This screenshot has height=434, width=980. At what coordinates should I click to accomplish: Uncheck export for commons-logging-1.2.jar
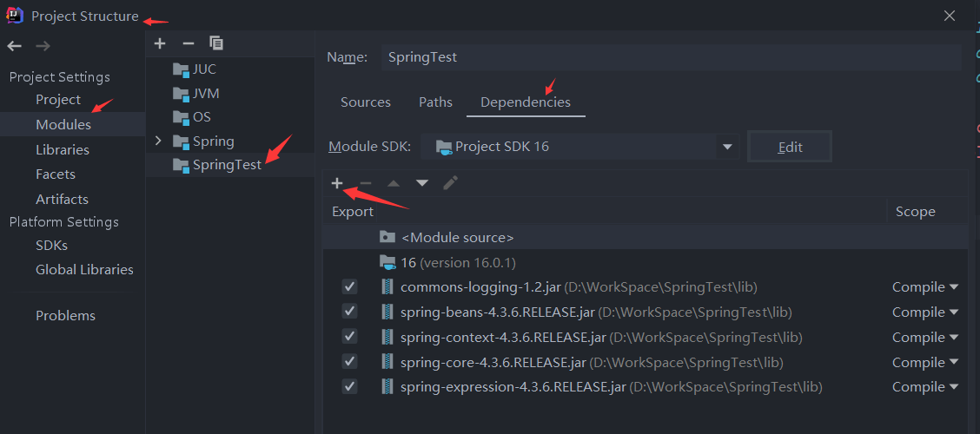349,287
